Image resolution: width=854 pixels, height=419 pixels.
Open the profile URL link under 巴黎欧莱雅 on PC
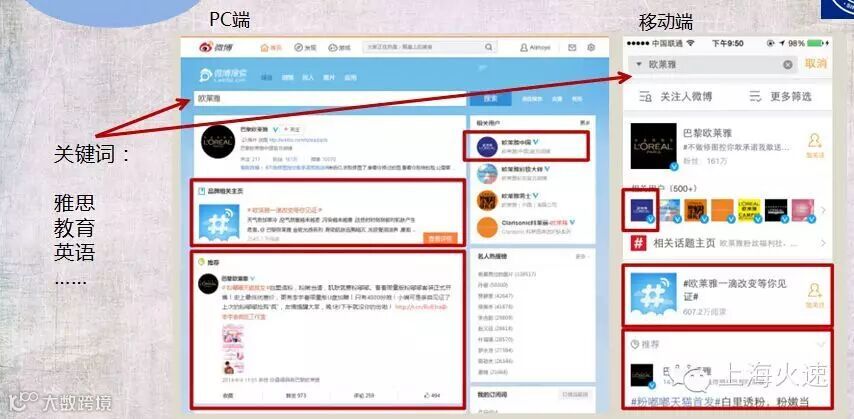point(298,139)
